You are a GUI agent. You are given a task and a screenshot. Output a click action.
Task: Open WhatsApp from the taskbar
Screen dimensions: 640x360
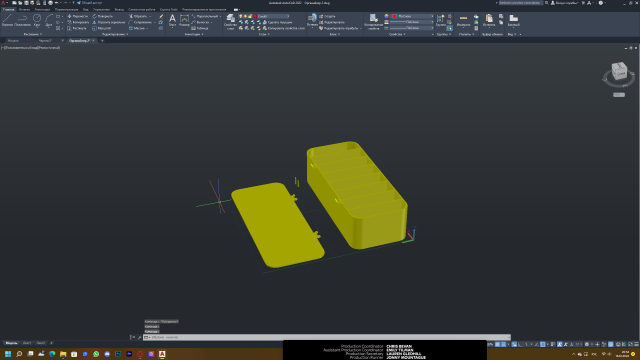coord(96,354)
